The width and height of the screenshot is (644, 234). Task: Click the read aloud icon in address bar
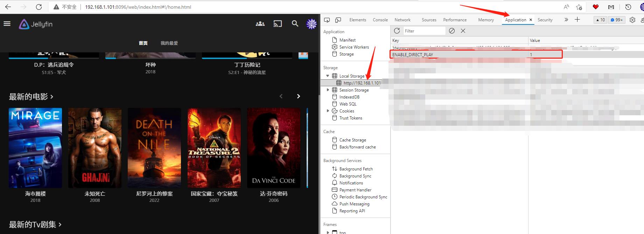[x=566, y=7]
